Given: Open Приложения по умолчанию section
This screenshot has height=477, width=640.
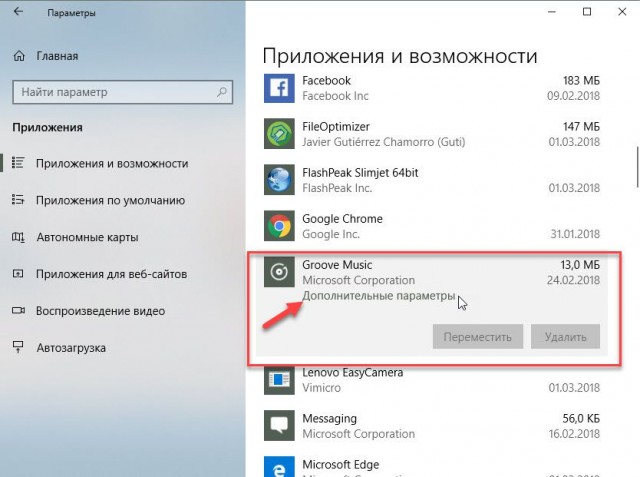Looking at the screenshot, I should [110, 200].
